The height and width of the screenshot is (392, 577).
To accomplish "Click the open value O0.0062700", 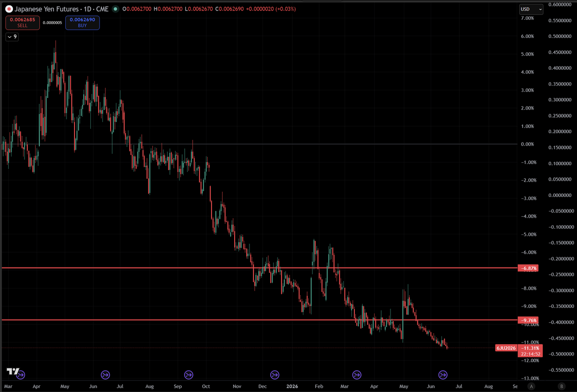I will click(x=137, y=9).
